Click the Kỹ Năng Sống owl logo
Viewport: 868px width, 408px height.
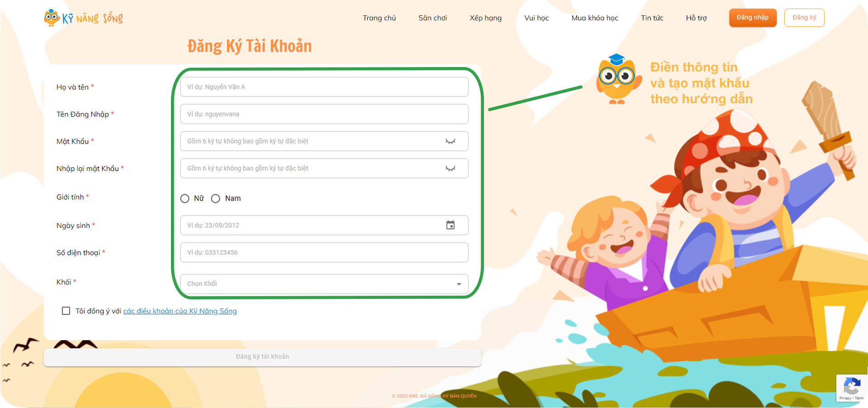pos(83,18)
